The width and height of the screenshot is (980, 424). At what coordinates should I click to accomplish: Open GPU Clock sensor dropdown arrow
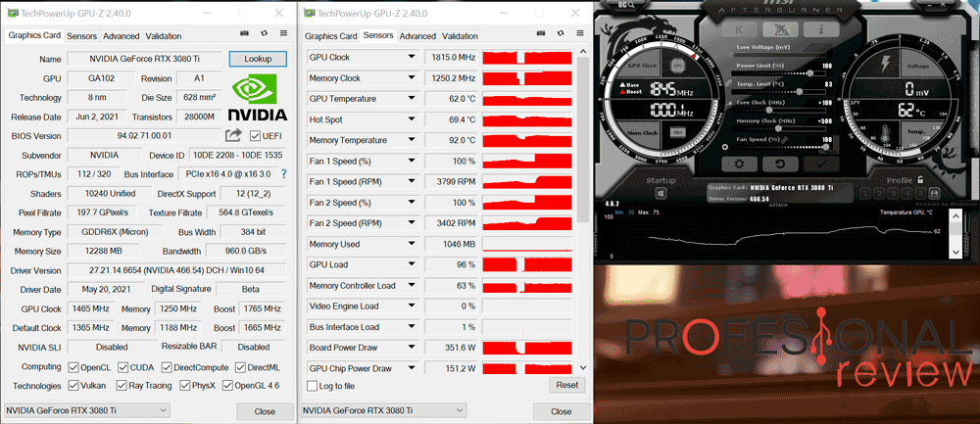click(412, 58)
